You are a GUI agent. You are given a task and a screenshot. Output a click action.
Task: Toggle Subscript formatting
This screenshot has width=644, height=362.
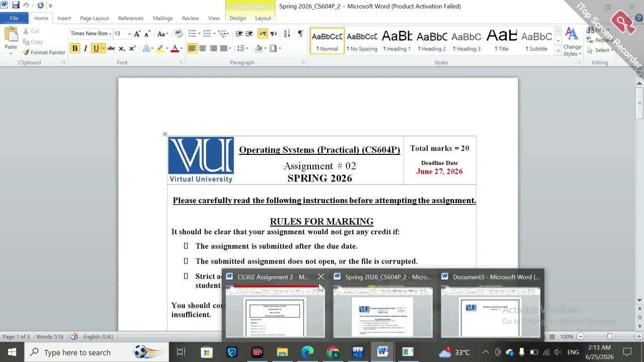122,48
